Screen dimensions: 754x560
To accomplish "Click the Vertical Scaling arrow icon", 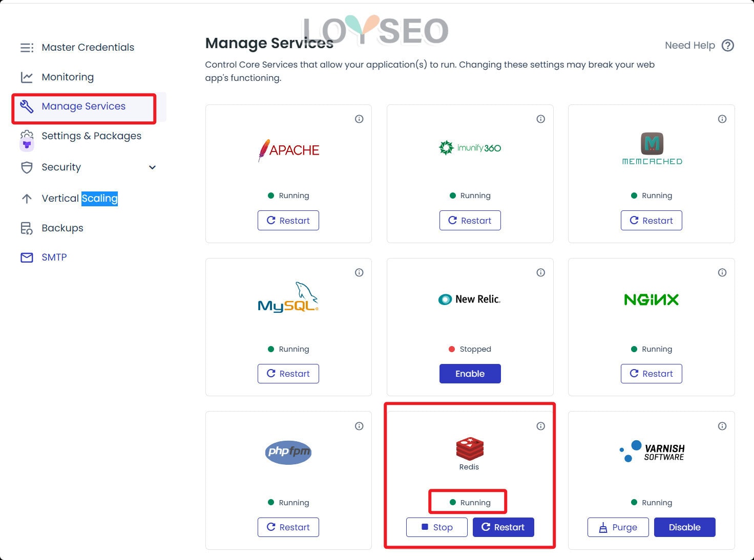I will click(x=26, y=198).
